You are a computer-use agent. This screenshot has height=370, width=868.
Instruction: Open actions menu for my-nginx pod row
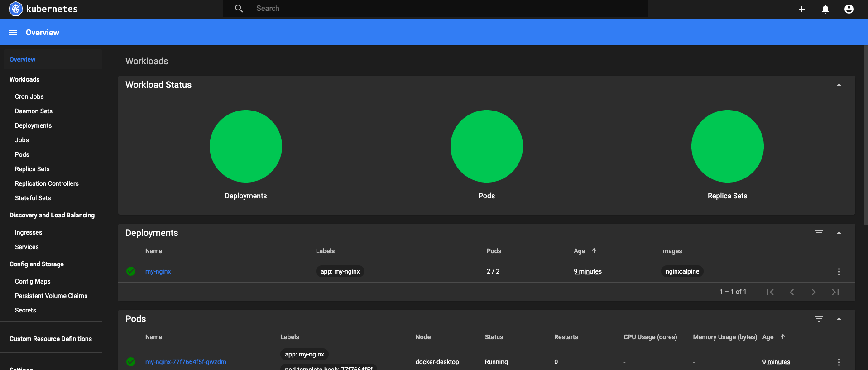click(x=839, y=362)
